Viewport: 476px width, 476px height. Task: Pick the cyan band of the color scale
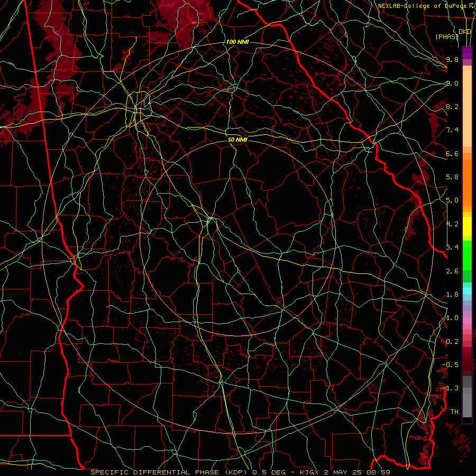(x=467, y=290)
